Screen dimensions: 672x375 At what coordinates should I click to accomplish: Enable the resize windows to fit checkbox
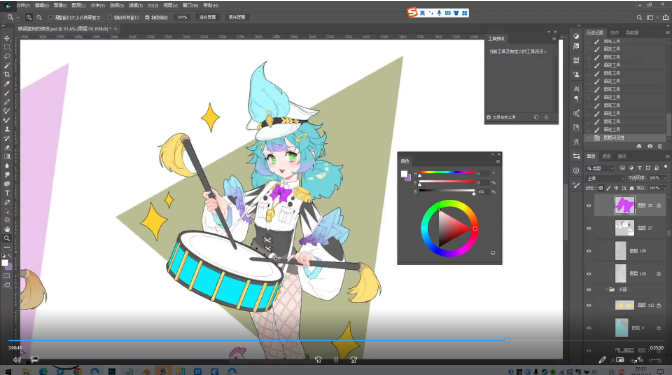click(x=51, y=18)
